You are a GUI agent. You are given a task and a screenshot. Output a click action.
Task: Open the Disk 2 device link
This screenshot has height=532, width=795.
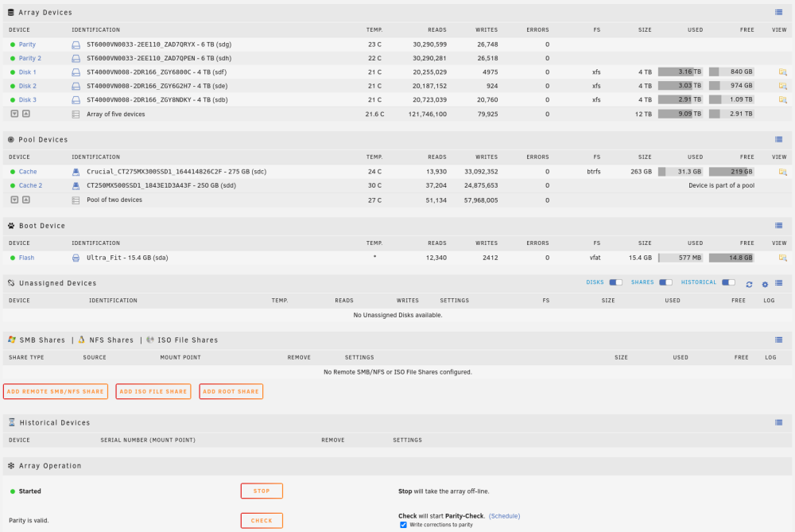click(x=27, y=86)
